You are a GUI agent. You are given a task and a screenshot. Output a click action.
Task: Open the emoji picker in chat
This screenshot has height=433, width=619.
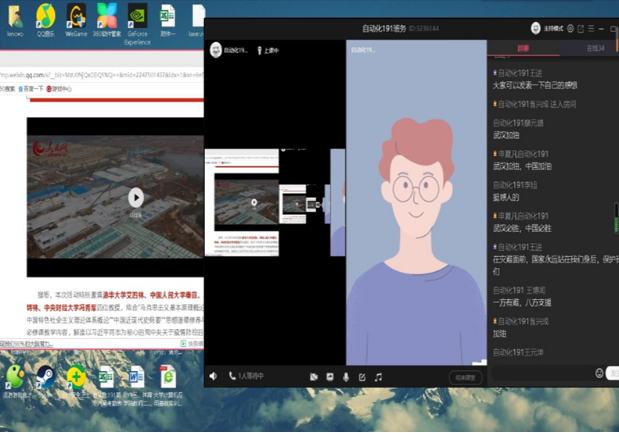pos(599,373)
